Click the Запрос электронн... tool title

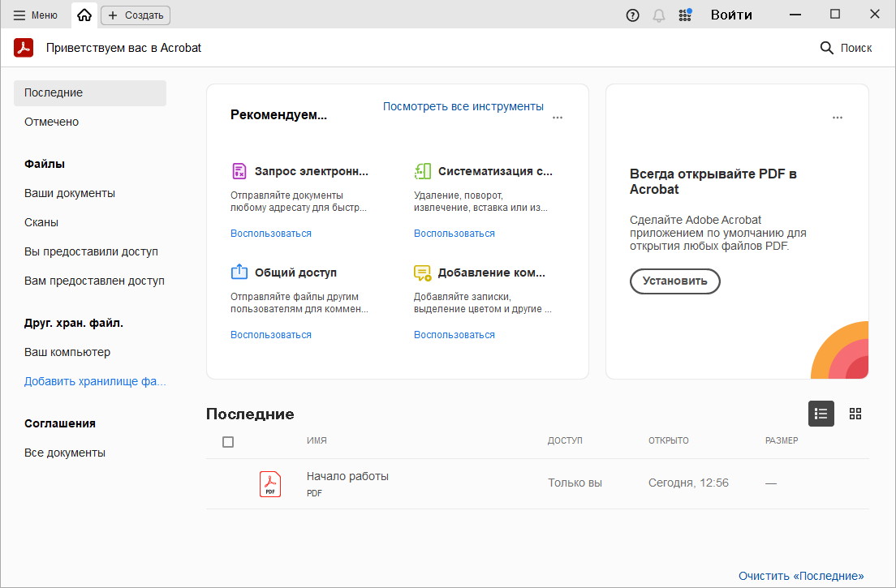pyautogui.click(x=312, y=170)
